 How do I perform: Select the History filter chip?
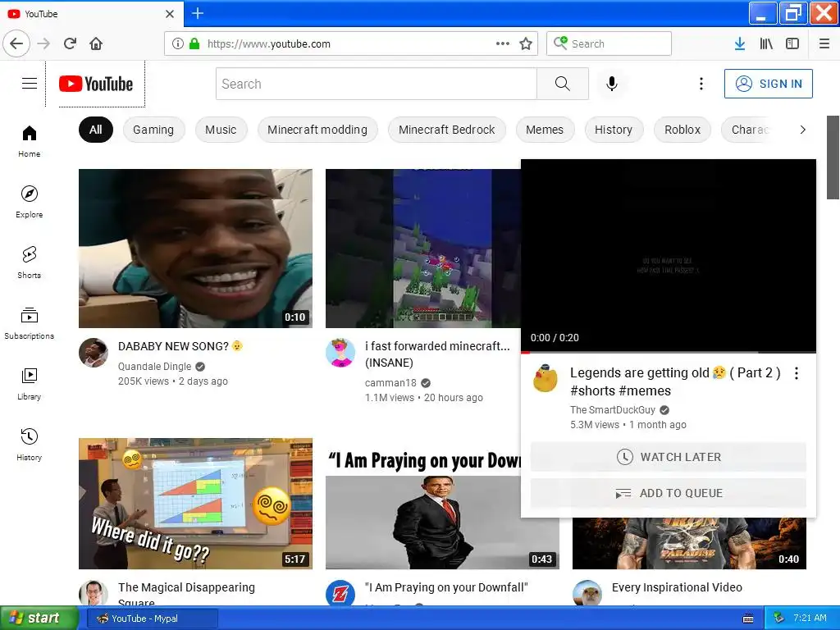[614, 130]
